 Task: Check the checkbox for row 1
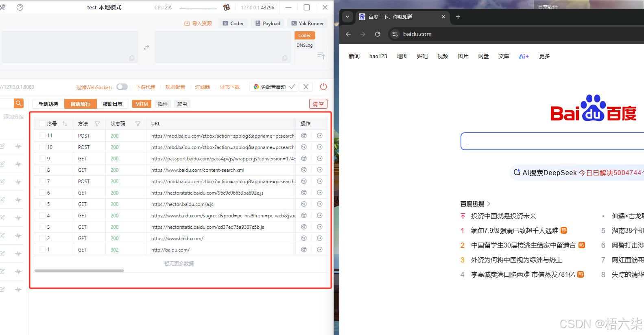tap(42, 250)
